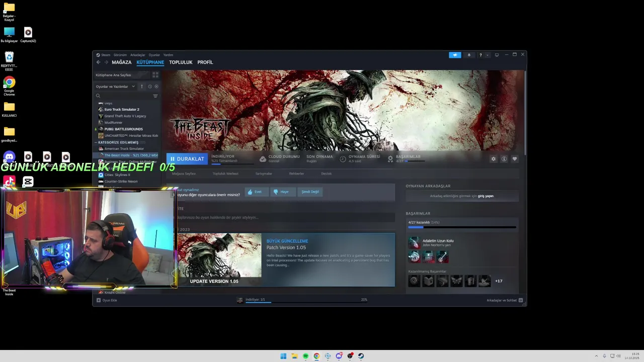Open Google Chrome from the taskbar
644x362 pixels.
click(316, 356)
